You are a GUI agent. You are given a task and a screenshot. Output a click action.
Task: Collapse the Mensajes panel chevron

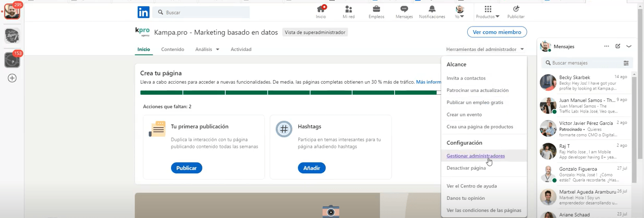coord(629,46)
